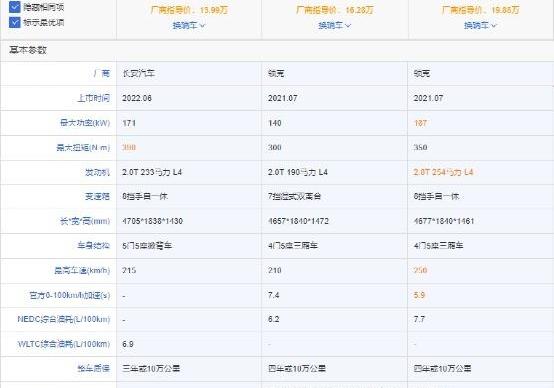Click the NEDC综合油耗(L/100km) row label
The width and height of the screenshot is (554, 388).
[x=64, y=319]
